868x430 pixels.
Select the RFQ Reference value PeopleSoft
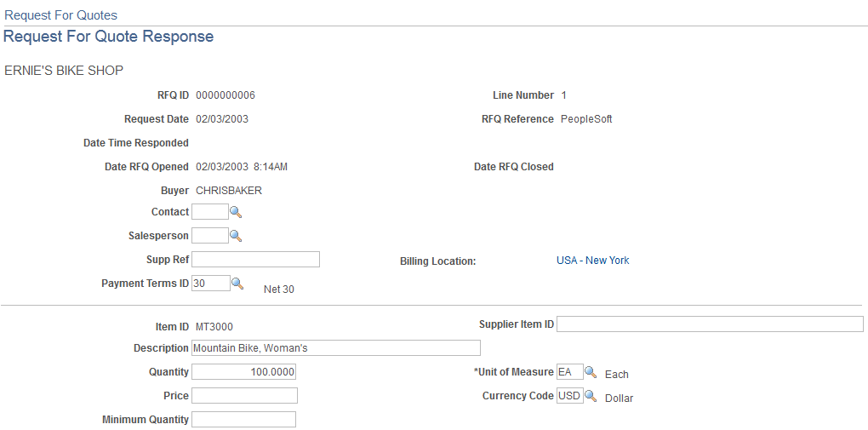pyautogui.click(x=587, y=119)
